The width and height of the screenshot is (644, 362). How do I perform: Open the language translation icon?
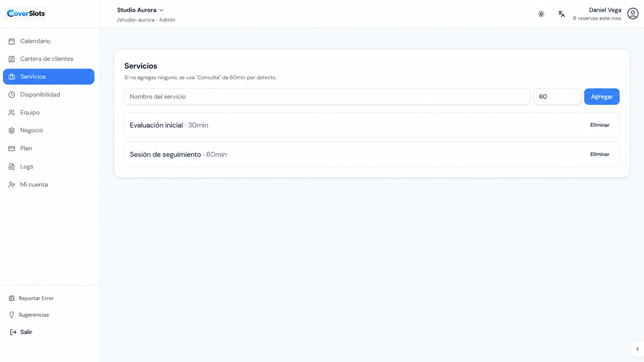561,14
